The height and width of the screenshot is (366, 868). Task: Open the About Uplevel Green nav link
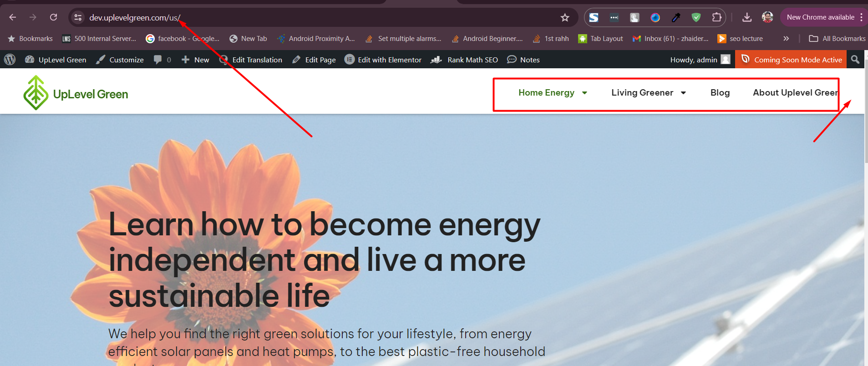796,93
